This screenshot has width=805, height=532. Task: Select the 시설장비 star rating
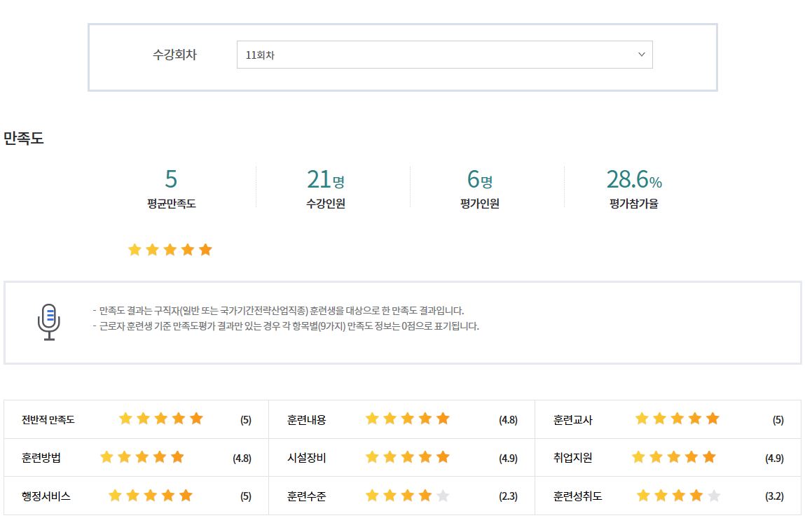pos(407,457)
